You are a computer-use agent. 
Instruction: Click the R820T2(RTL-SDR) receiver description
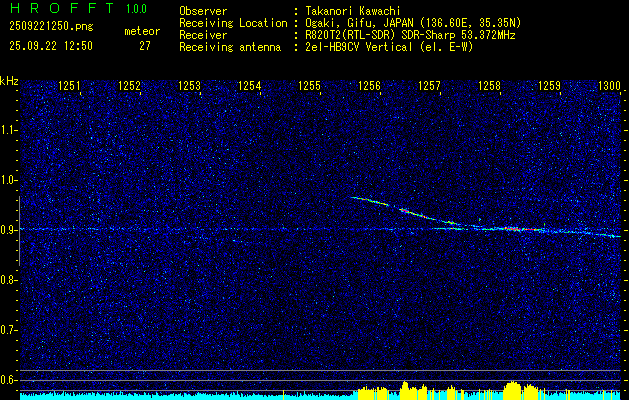[410, 35]
